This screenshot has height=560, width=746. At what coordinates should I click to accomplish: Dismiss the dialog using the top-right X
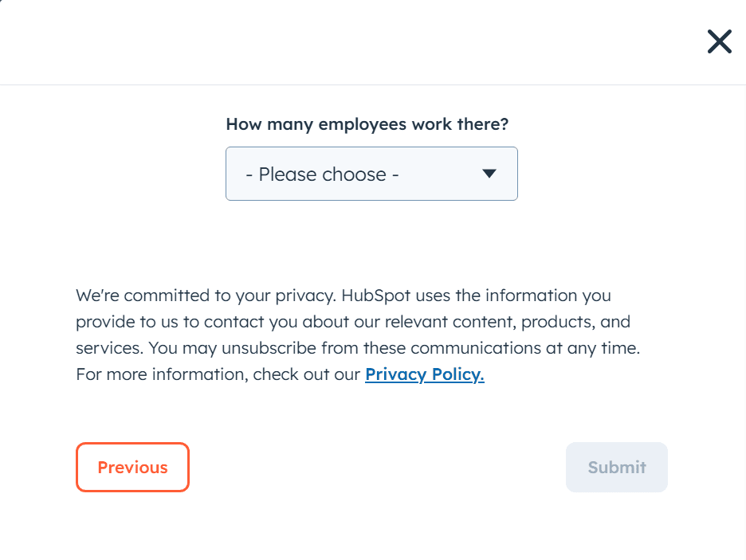(x=719, y=41)
